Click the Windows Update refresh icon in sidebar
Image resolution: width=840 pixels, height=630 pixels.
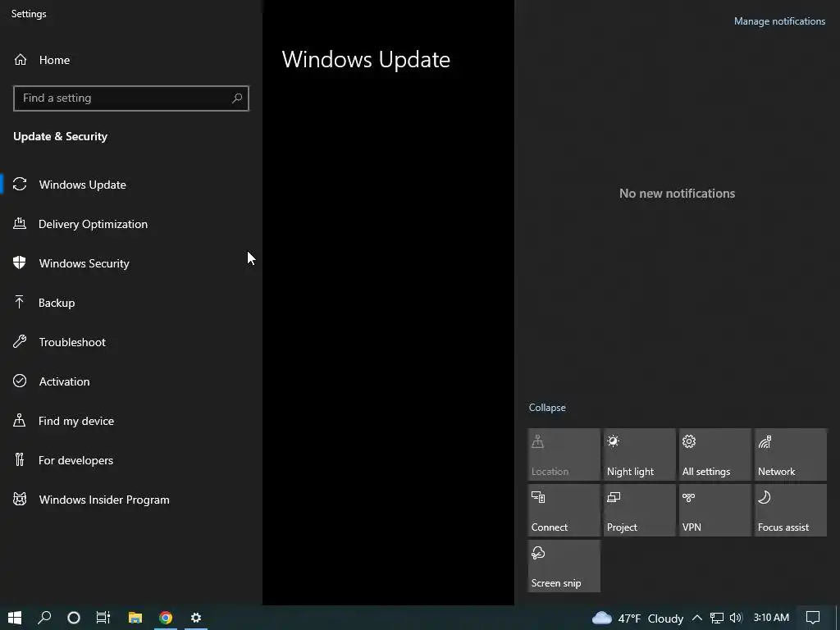coord(20,185)
